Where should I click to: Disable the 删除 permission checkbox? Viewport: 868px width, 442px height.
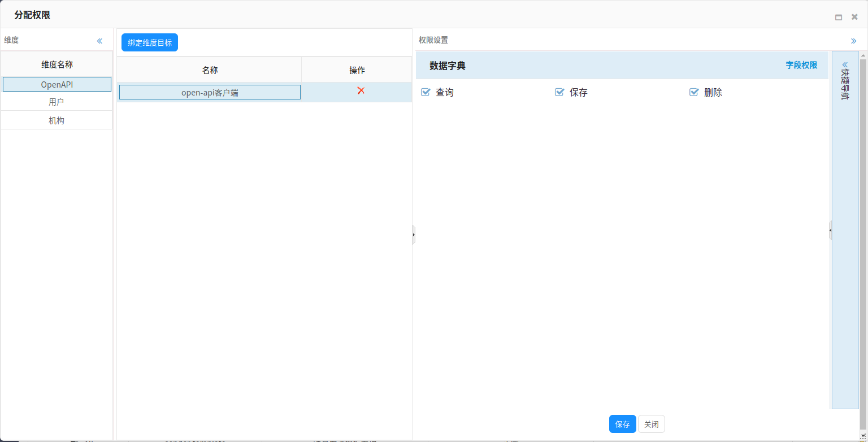(x=694, y=92)
